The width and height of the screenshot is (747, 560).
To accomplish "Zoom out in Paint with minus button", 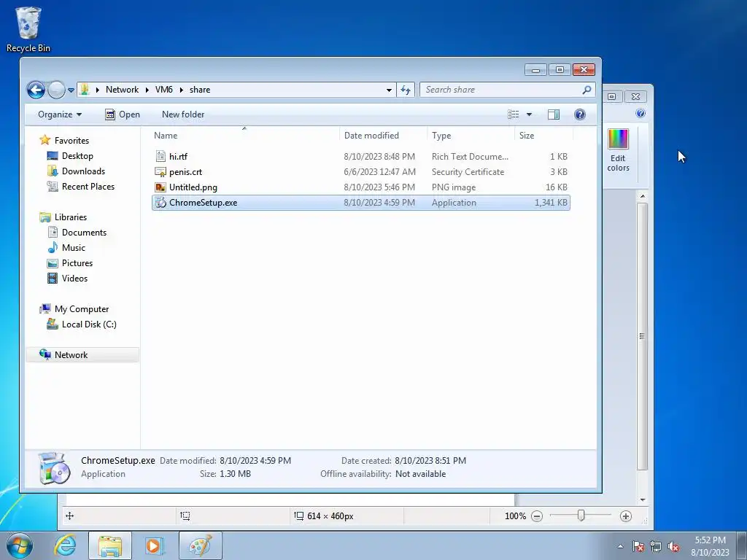I will [537, 516].
